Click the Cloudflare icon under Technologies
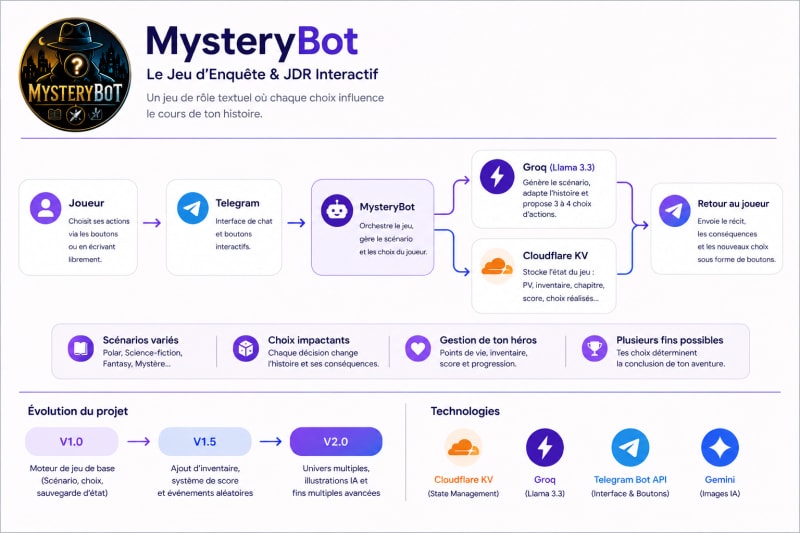This screenshot has height=533, width=800. (x=463, y=448)
